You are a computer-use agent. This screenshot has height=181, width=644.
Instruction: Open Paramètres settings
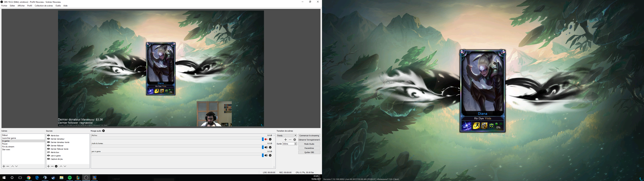[x=309, y=148]
